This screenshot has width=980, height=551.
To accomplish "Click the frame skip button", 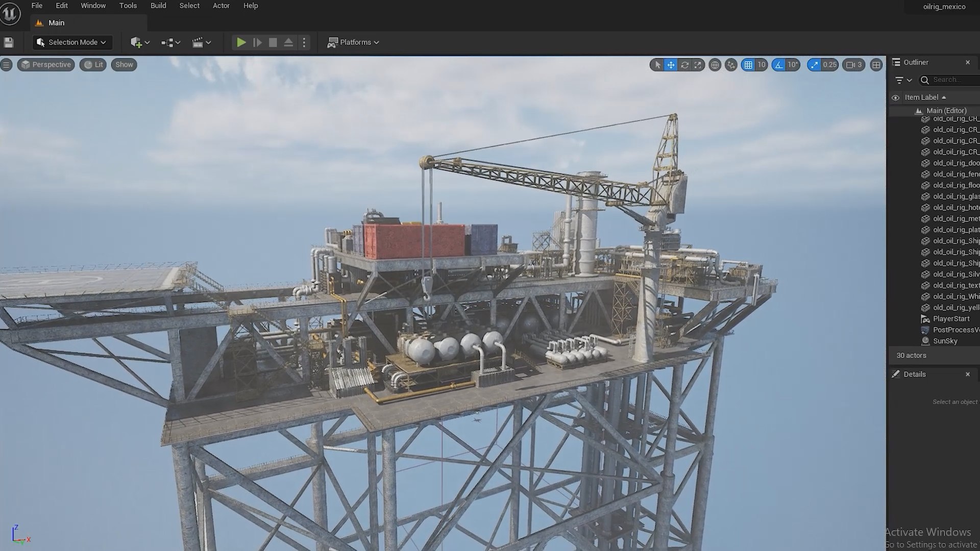I will 257,43.
